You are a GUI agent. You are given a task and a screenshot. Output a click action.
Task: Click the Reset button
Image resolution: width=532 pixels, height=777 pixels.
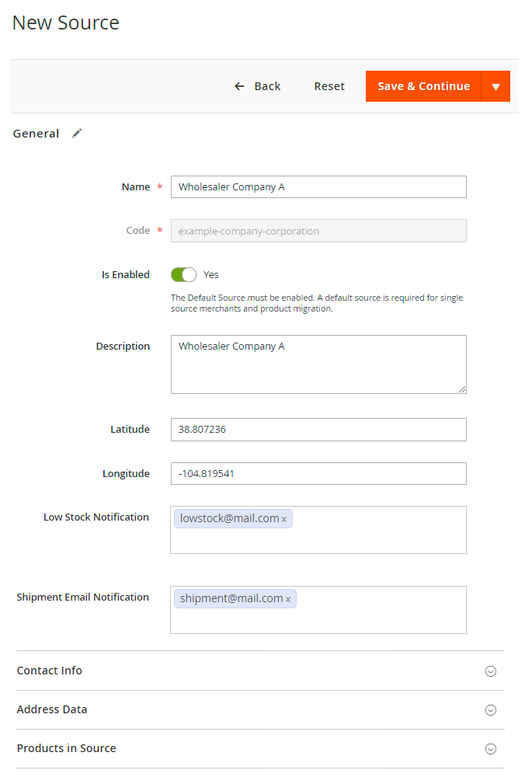point(329,86)
